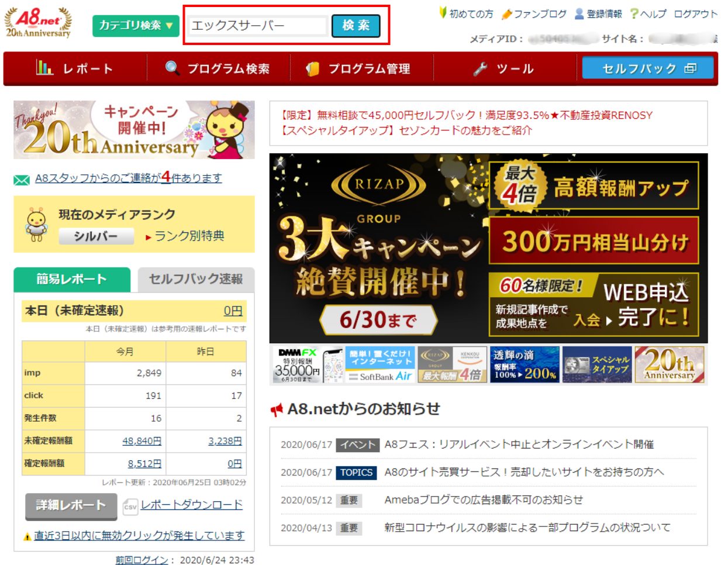Open the カテゴリ検索 dropdown

(x=136, y=26)
